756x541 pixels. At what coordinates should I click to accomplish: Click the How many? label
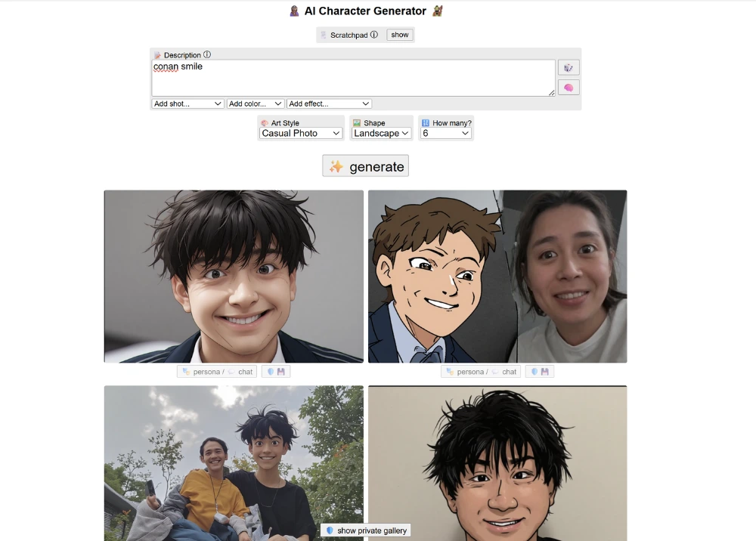coord(452,123)
